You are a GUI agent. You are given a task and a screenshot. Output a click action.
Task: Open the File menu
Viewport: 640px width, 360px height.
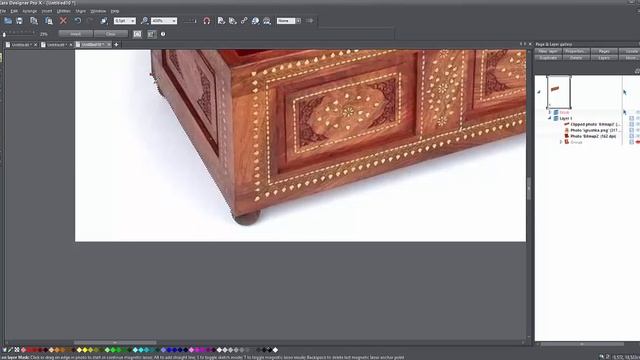click(x=3, y=11)
